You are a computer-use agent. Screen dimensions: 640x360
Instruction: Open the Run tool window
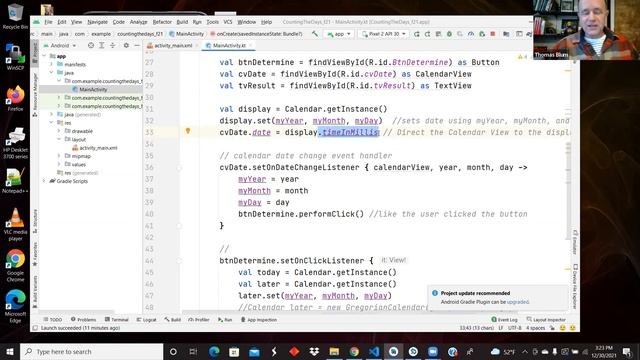tap(225, 320)
